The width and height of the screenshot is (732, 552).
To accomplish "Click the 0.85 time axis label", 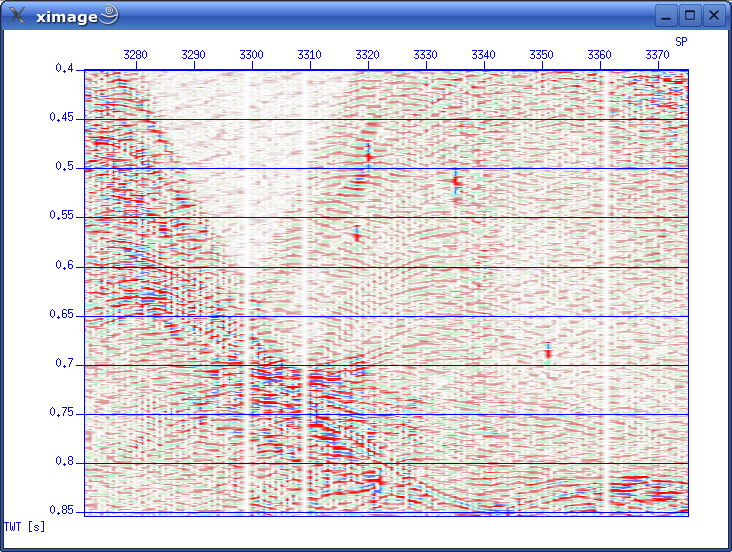I will (x=62, y=511).
